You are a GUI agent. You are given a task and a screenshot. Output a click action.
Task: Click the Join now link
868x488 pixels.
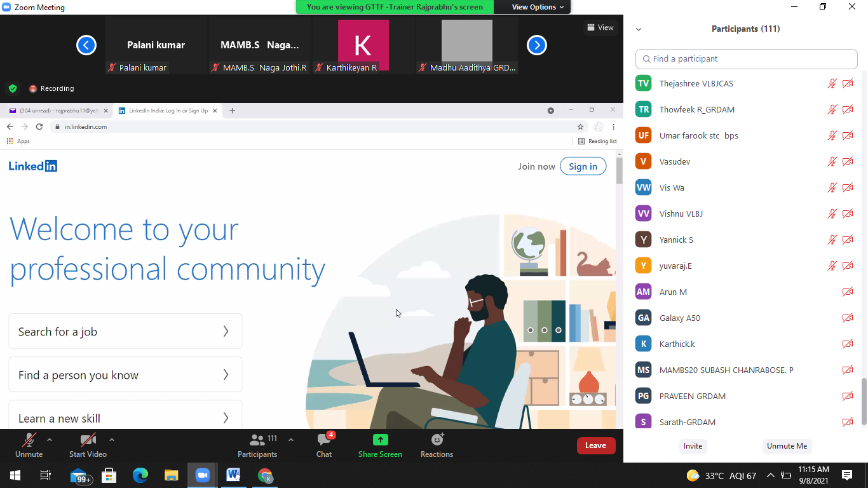[x=536, y=166]
